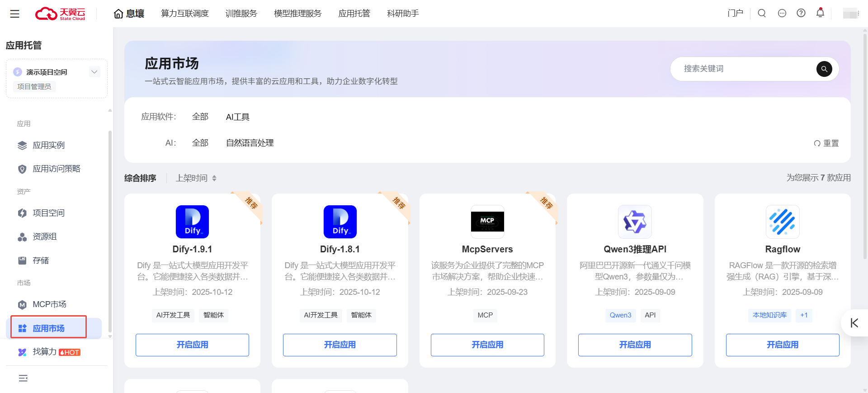Click the header search magnifier icon

(x=762, y=13)
